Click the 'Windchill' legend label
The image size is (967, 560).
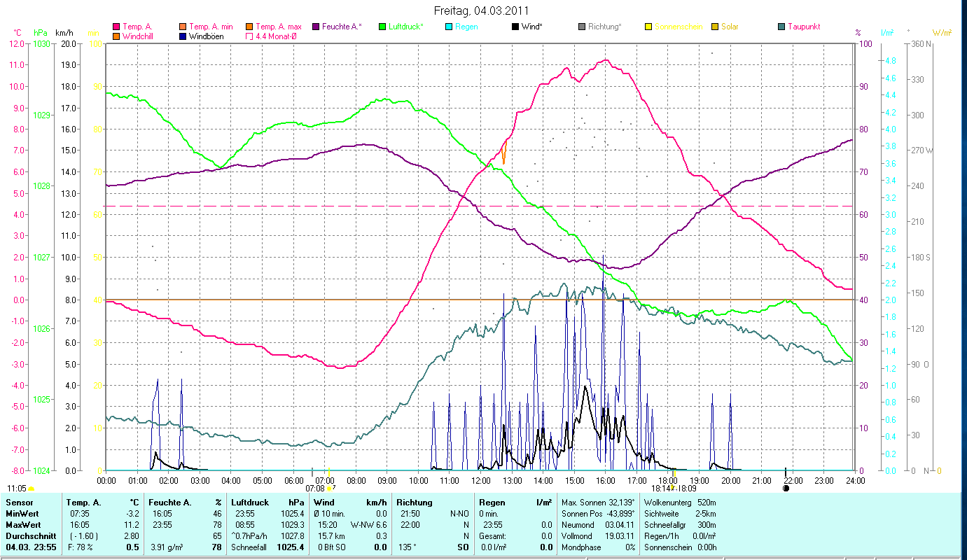(x=139, y=36)
